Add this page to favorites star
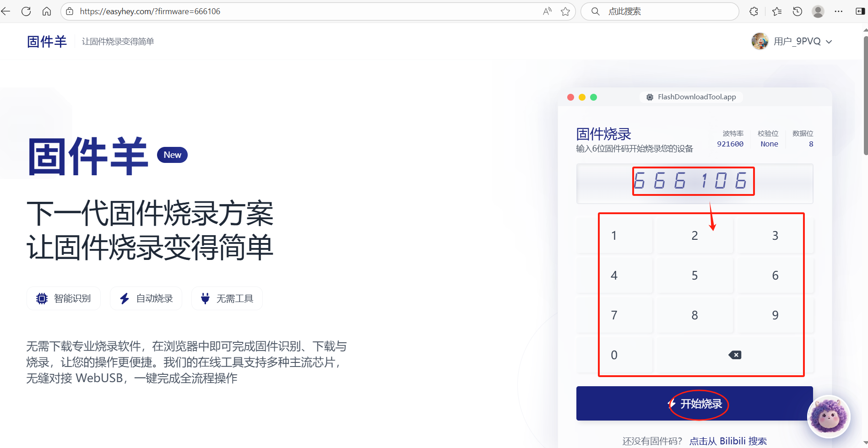The height and width of the screenshot is (448, 868). [565, 11]
